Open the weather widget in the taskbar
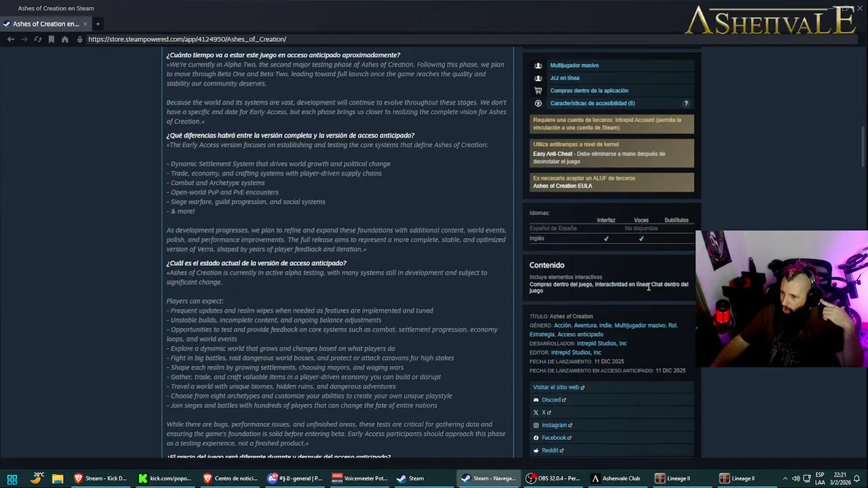868x488 pixels. [37, 479]
